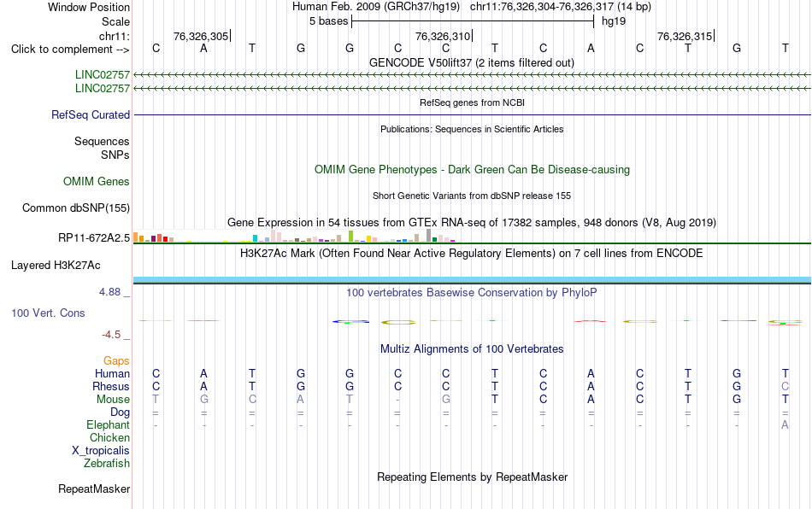Click the dark blue RefSeq Curated gene line
The image size is (812, 509).
tap(472, 114)
